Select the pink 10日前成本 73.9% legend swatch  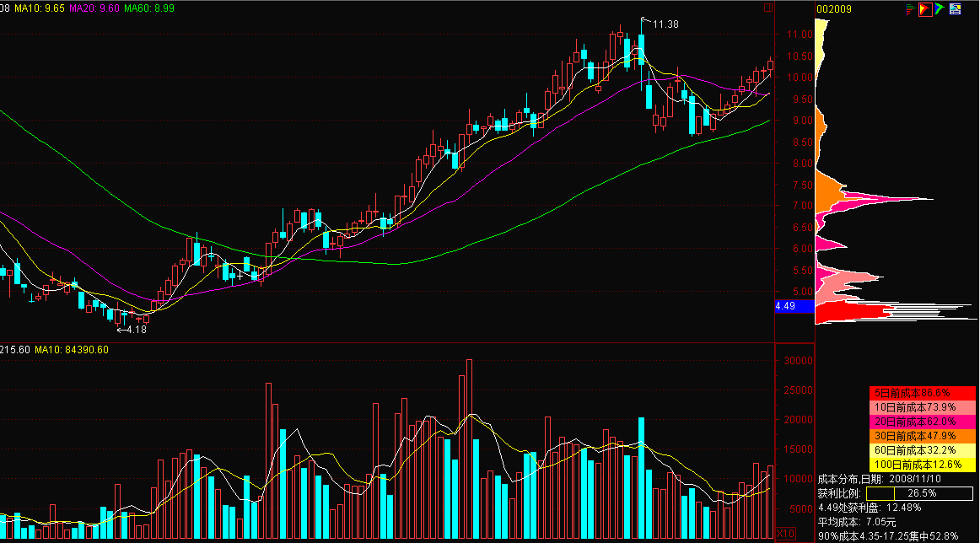[x=923, y=407]
